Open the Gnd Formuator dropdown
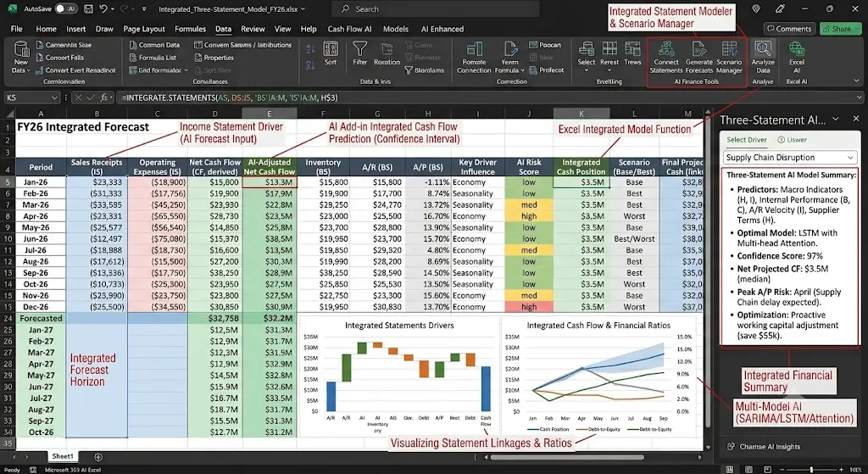This screenshot has width=868, height=474. (186, 70)
